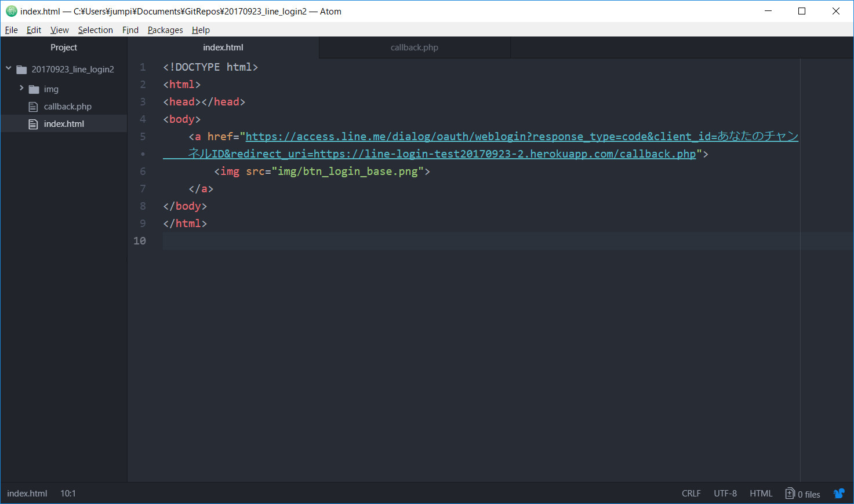The image size is (854, 504).
Task: Expand the img folder chevron
Action: pos(21,88)
